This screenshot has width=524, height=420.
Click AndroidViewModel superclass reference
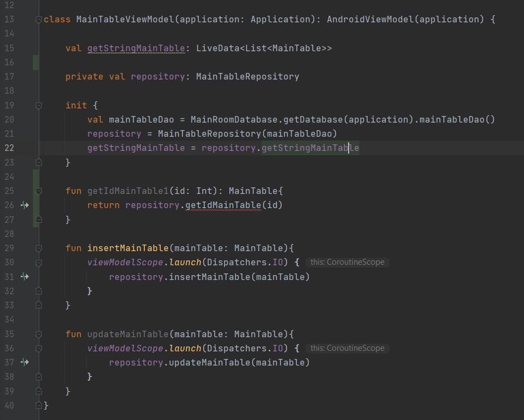coord(370,20)
